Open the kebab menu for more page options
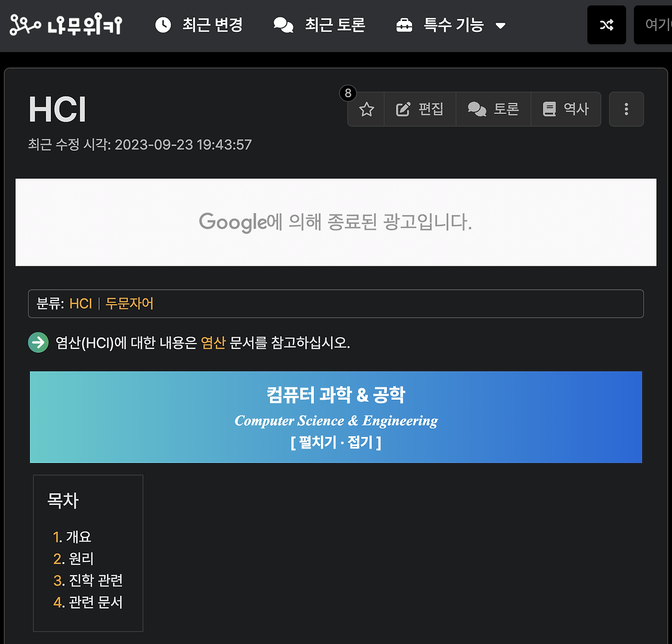 coord(626,109)
